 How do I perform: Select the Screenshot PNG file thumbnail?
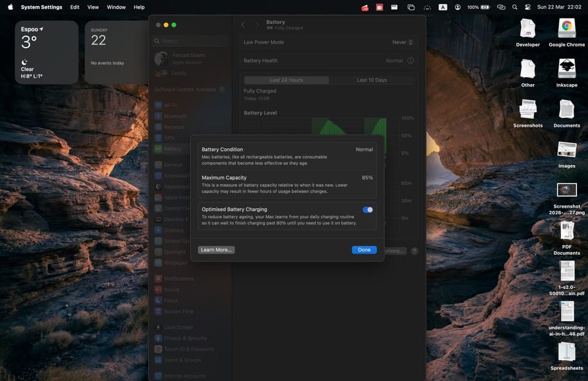[x=566, y=190]
